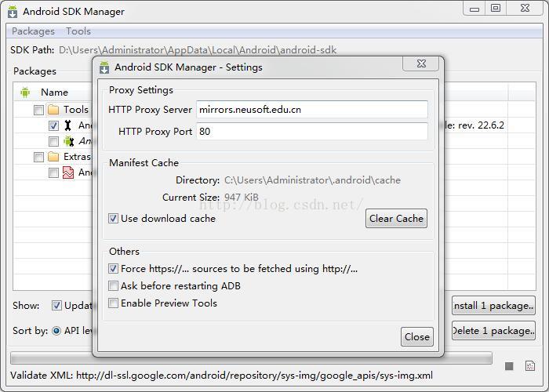Click the red chart extras icon
This screenshot has height=392, width=549.
click(68, 172)
